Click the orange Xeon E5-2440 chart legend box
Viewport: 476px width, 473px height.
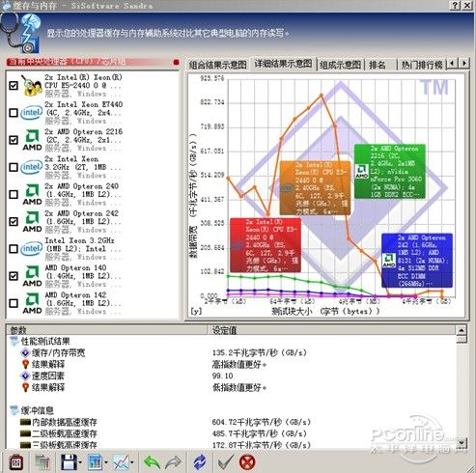pos(315,188)
